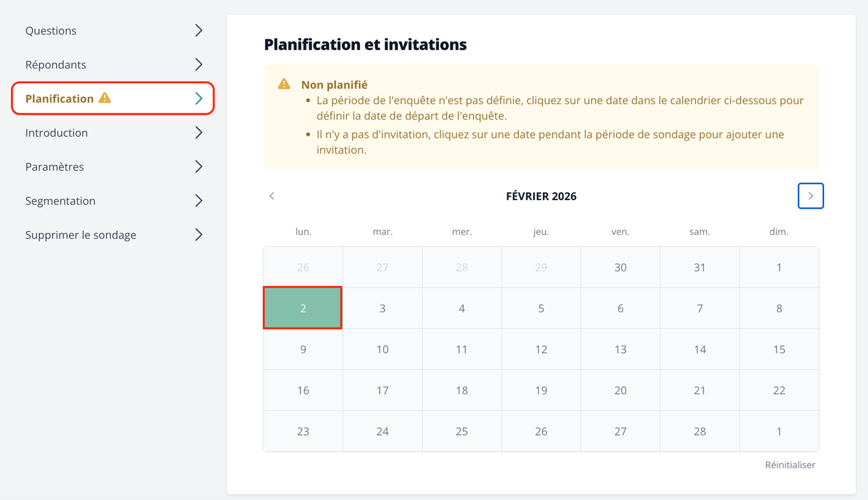Click the warning triangle in the Non planifié banner
The height and width of the screenshot is (500, 868).
[x=283, y=83]
